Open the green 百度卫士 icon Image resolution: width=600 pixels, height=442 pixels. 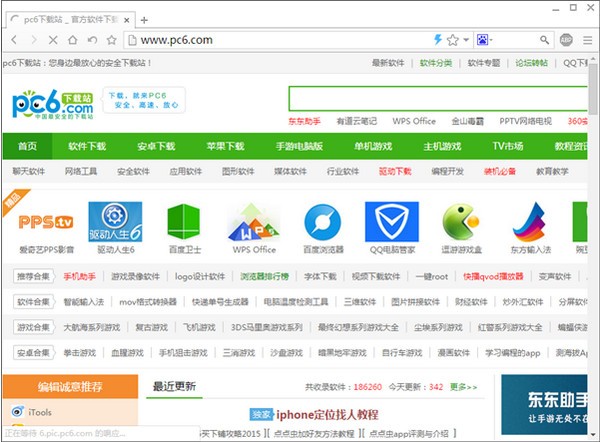click(183, 221)
